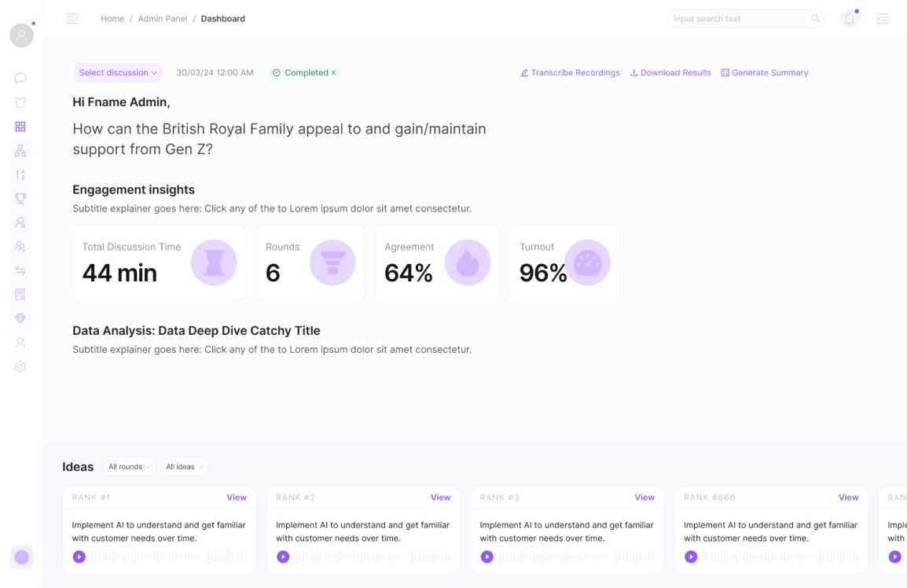Click the hourglass icon in Total Discussion Time
The image size is (907, 588).
coord(214,263)
